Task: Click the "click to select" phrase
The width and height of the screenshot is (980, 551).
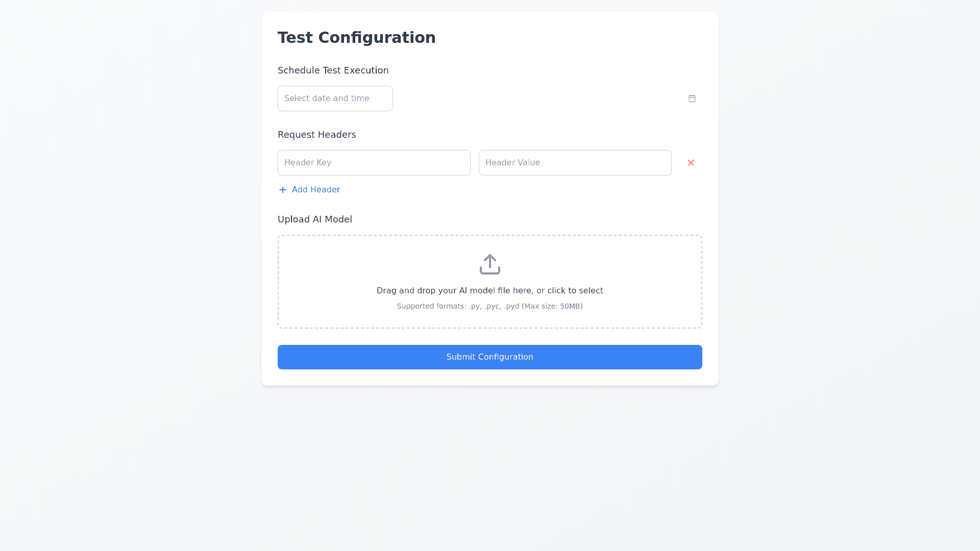Action: 575,291
